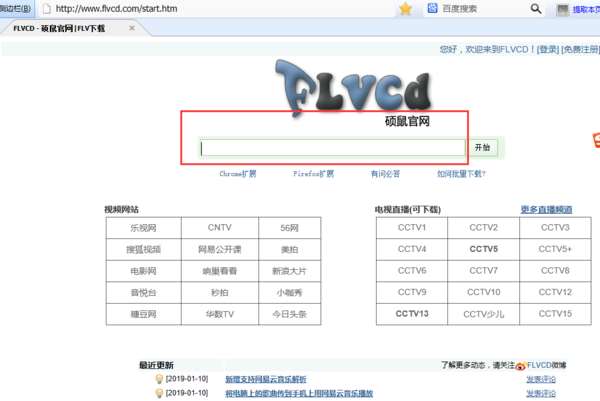Click the 秒拍 cell
The height and width of the screenshot is (401, 600).
(x=220, y=293)
